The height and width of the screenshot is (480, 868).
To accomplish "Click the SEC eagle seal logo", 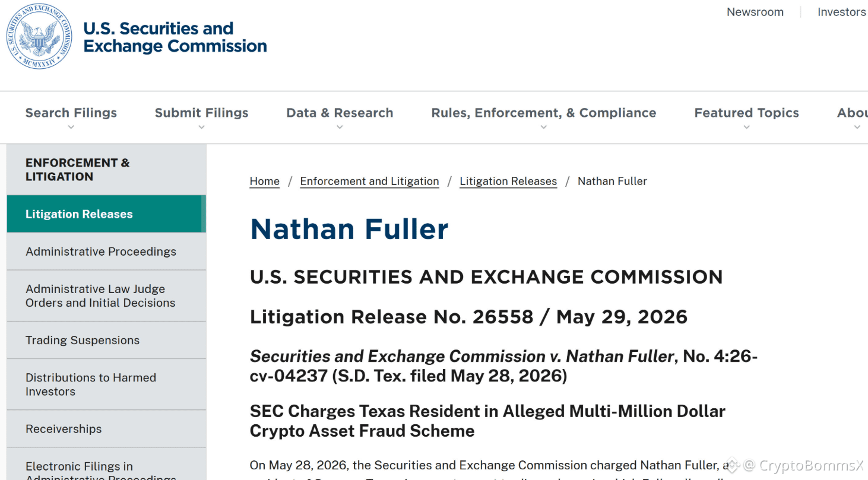I will coord(40,37).
